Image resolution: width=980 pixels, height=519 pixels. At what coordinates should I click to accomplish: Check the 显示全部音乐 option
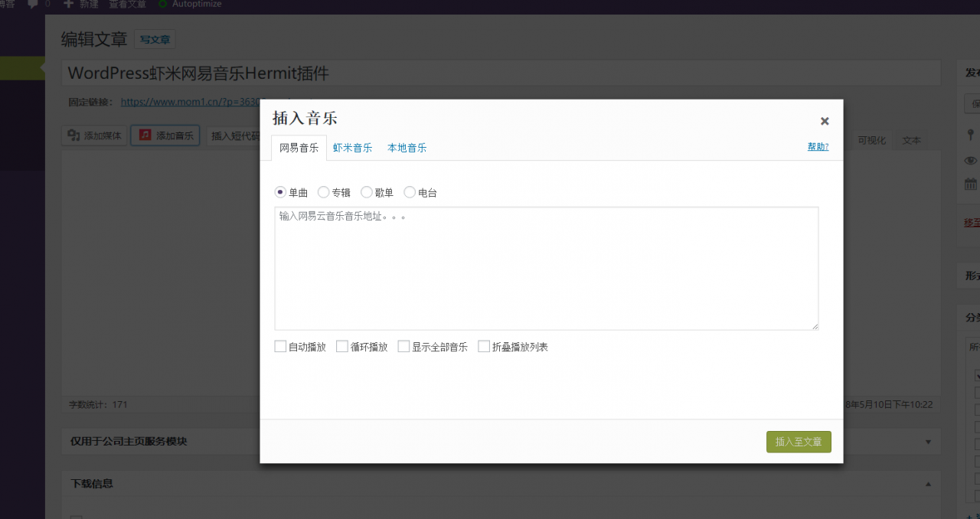coord(403,346)
